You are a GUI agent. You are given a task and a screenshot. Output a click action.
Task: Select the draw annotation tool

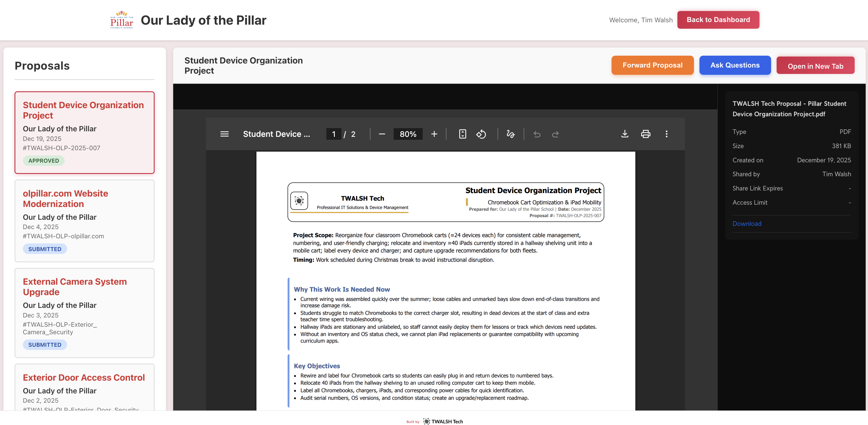pyautogui.click(x=511, y=134)
